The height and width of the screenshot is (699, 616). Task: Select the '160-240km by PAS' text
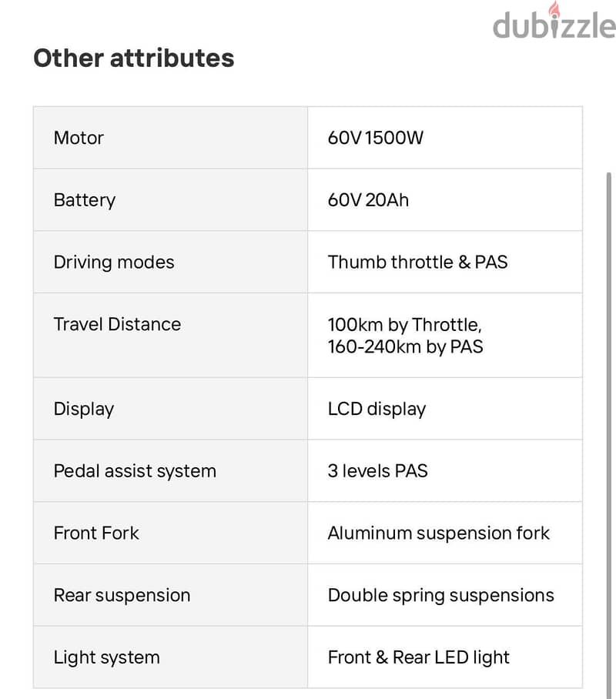(406, 347)
